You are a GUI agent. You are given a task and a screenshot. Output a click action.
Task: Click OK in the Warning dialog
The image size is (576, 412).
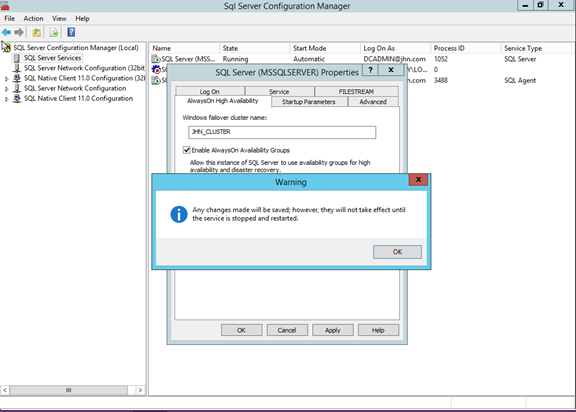(x=397, y=252)
